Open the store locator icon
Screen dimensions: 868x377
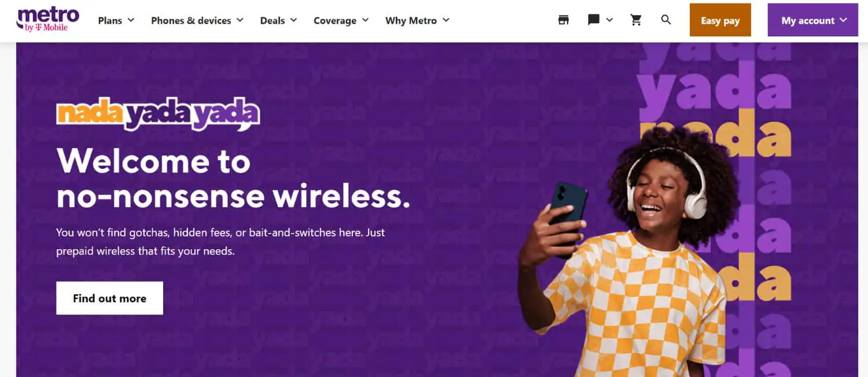(x=564, y=20)
